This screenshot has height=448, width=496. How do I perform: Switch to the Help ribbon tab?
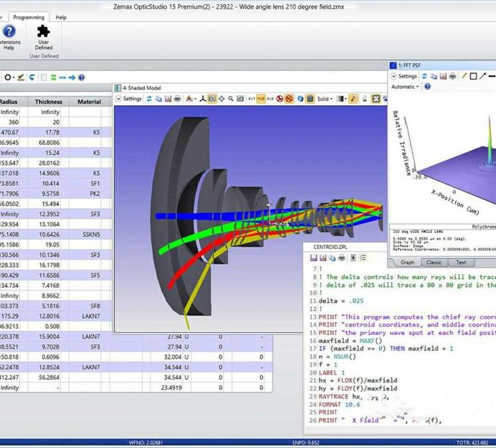click(61, 17)
